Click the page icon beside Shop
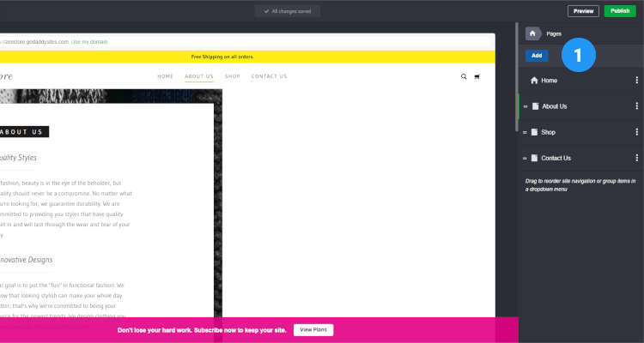Screen dimensions: 644x343 coord(534,132)
